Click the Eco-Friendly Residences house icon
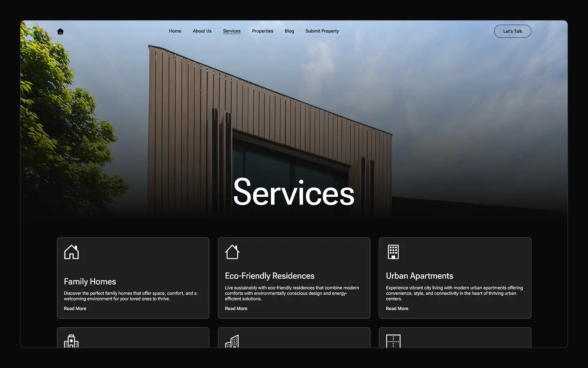The height and width of the screenshot is (368, 588). 232,252
